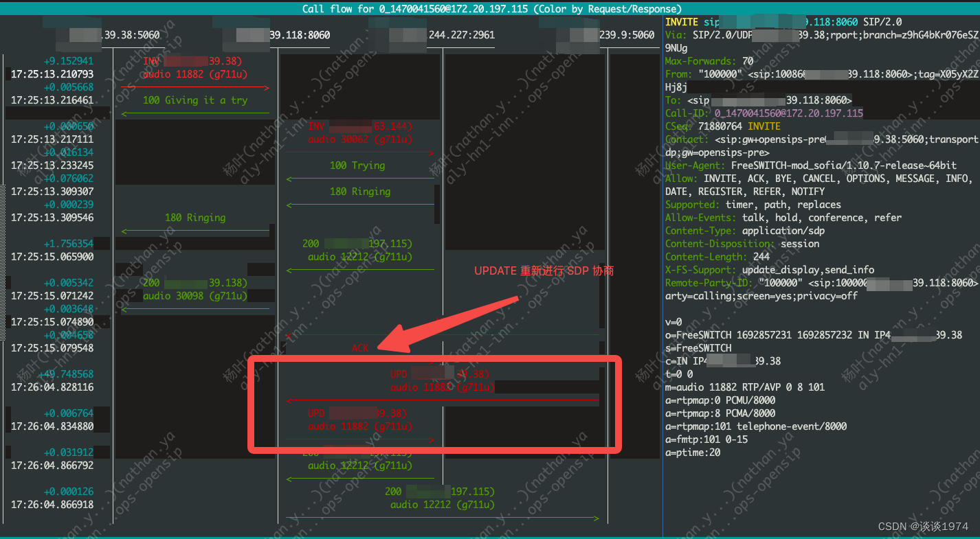
Task: Select the '100 Giving it a try' response message
Action: (x=195, y=100)
